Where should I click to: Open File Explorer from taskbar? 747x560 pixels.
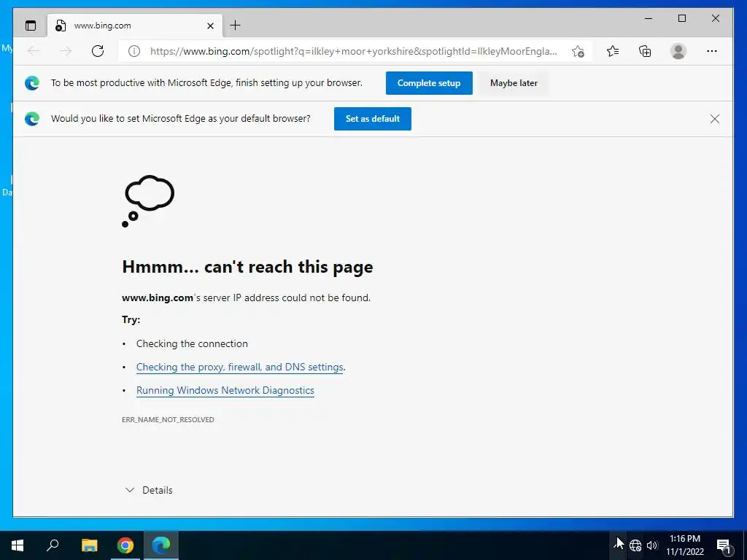[x=89, y=545]
